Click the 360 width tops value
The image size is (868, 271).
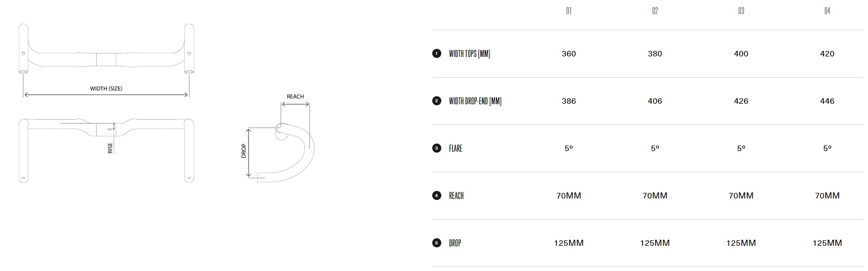[569, 53]
